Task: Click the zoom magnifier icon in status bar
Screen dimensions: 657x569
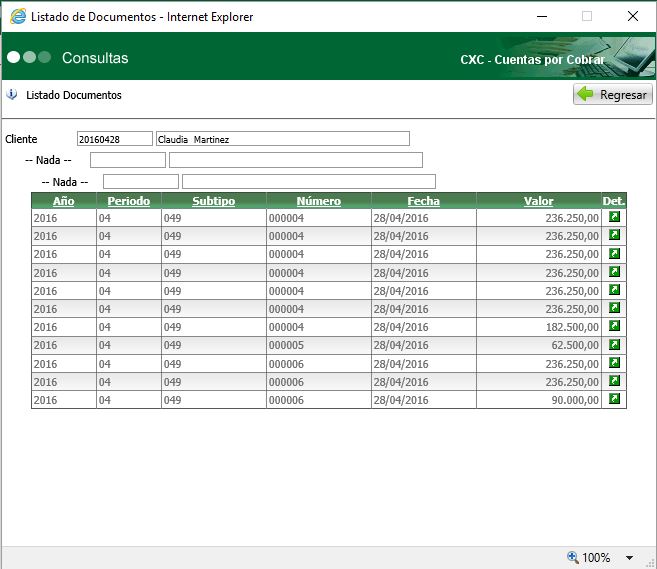Action: (573, 557)
